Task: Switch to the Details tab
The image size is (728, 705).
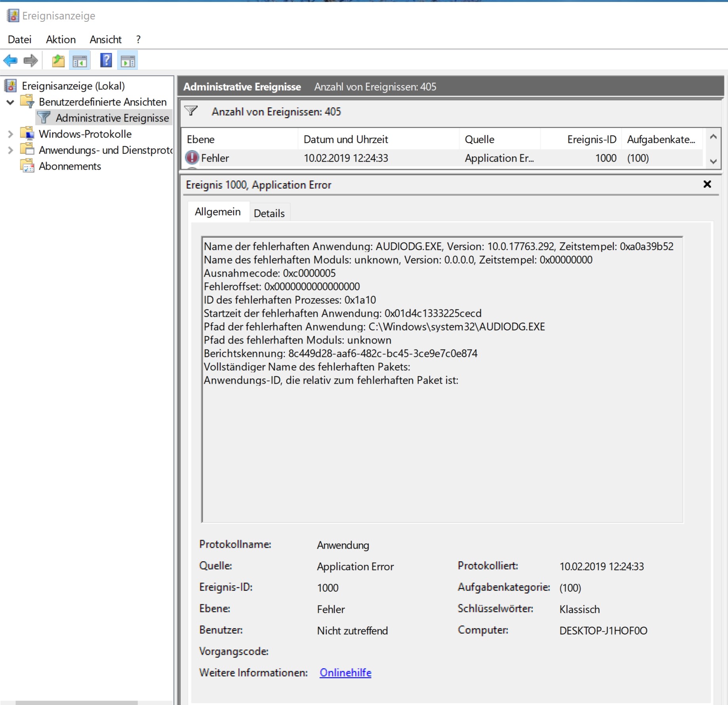Action: pos(269,213)
